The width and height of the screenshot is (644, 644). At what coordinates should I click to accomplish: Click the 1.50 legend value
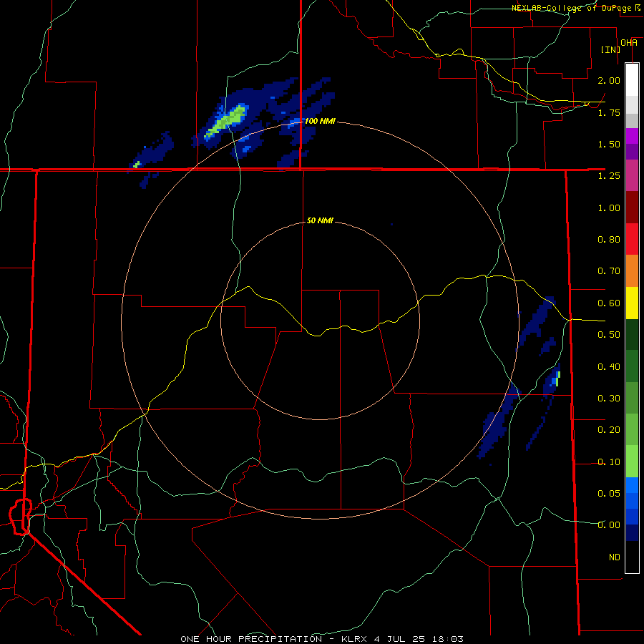pyautogui.click(x=609, y=144)
